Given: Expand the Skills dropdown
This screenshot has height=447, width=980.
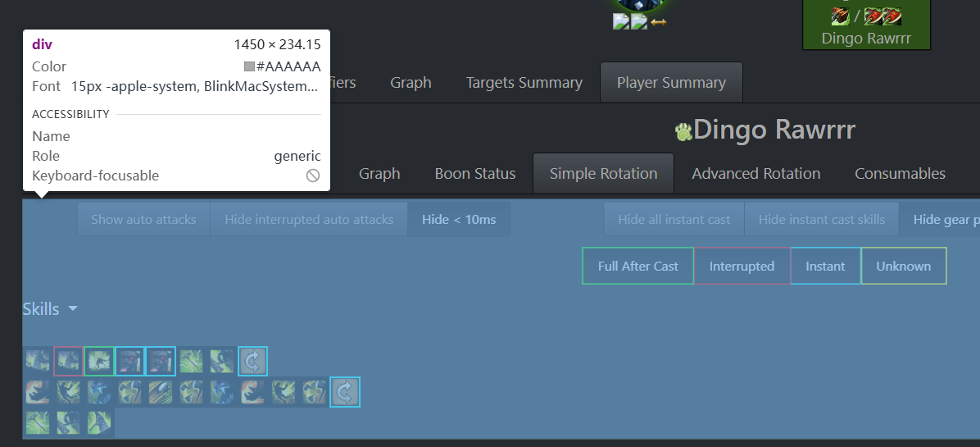Looking at the screenshot, I should 50,309.
